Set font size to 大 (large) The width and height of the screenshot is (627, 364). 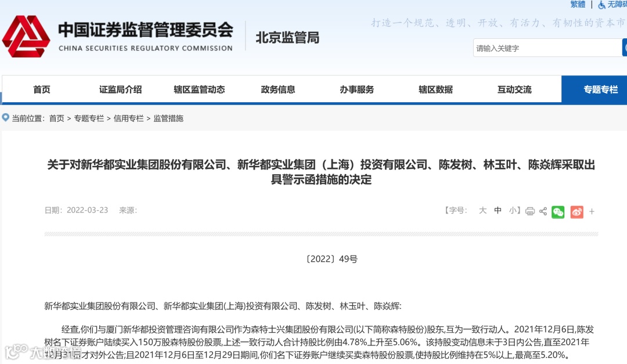[x=482, y=210]
